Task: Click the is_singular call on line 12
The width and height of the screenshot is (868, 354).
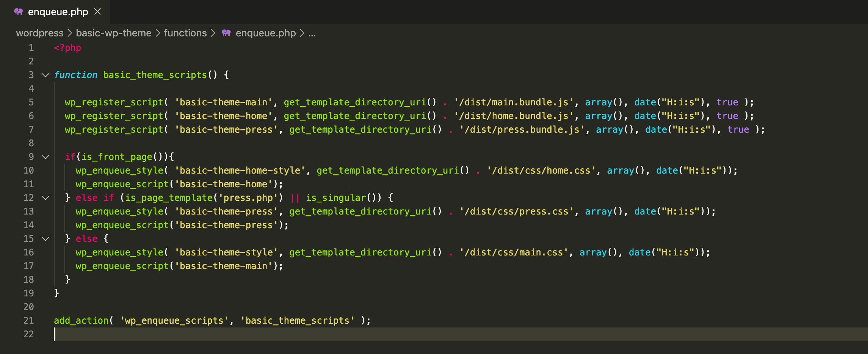Action: [336, 198]
